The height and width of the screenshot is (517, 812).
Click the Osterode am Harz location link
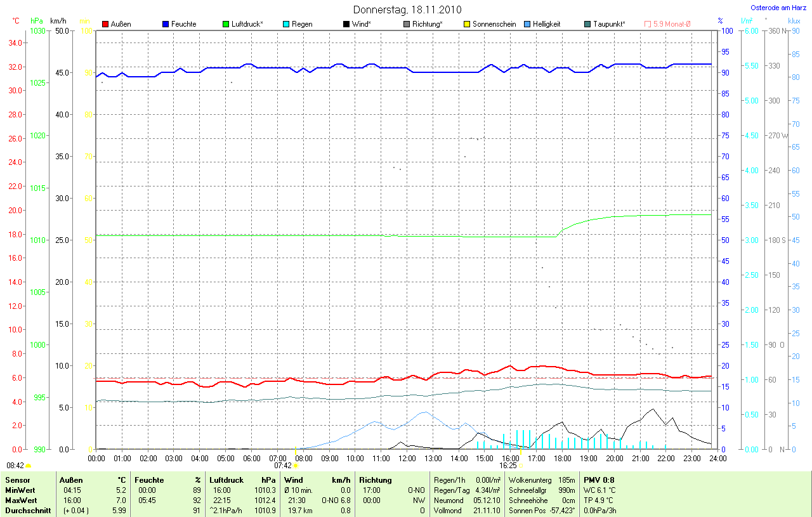(778, 8)
